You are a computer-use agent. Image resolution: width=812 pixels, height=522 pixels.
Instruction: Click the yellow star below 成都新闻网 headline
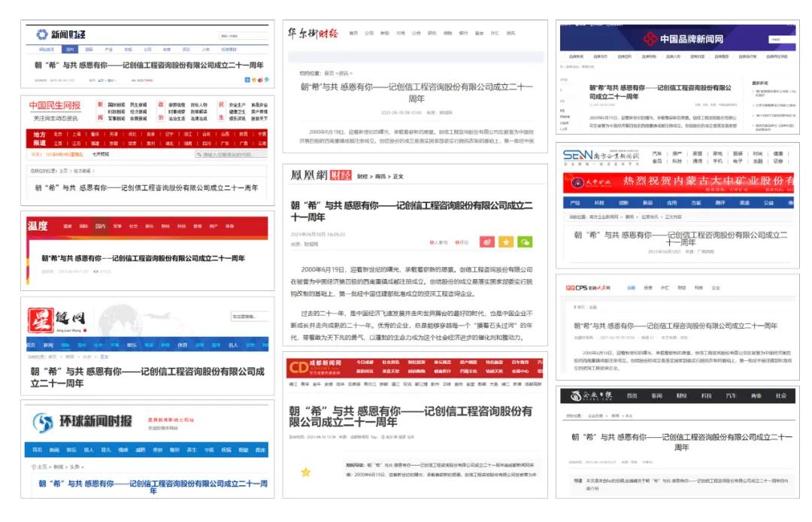[x=306, y=472]
